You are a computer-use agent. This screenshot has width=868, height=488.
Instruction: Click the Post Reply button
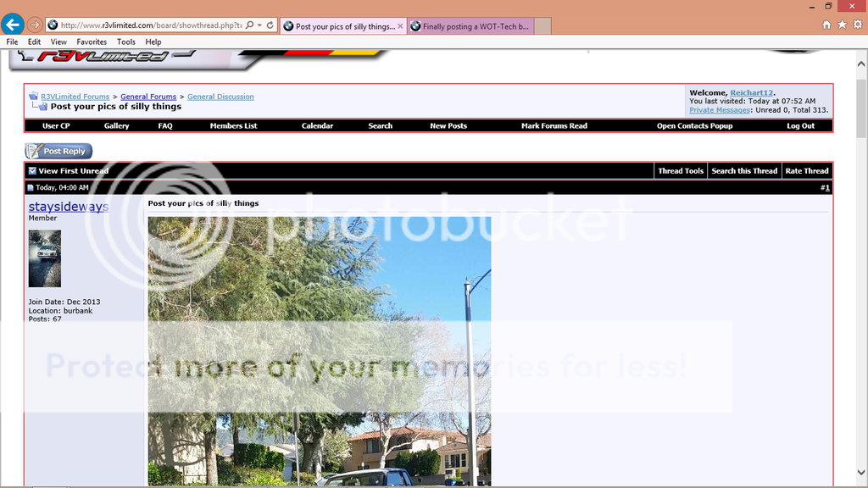click(x=58, y=151)
